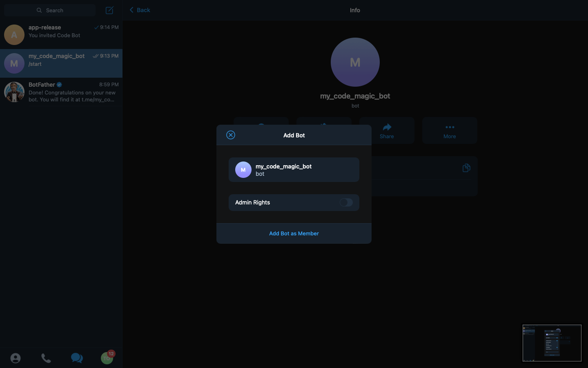
Task: Click the Share button in Info
Action: (x=387, y=130)
